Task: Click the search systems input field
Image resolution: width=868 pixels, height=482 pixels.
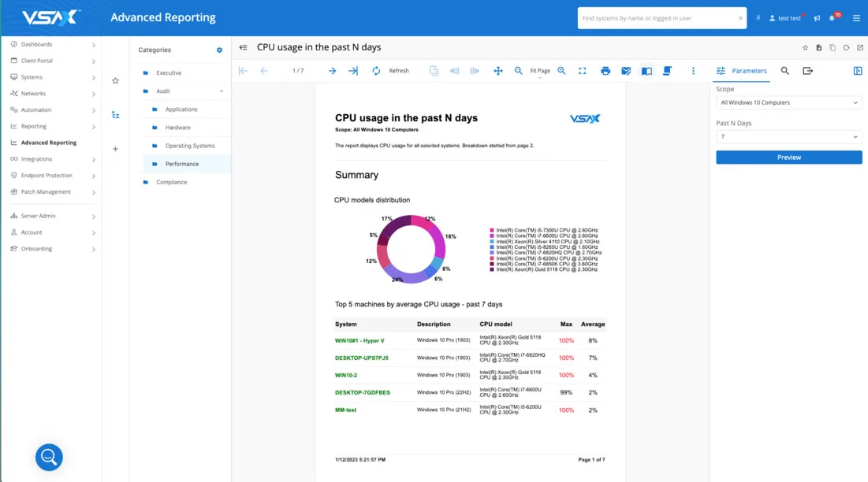Action: pyautogui.click(x=658, y=18)
